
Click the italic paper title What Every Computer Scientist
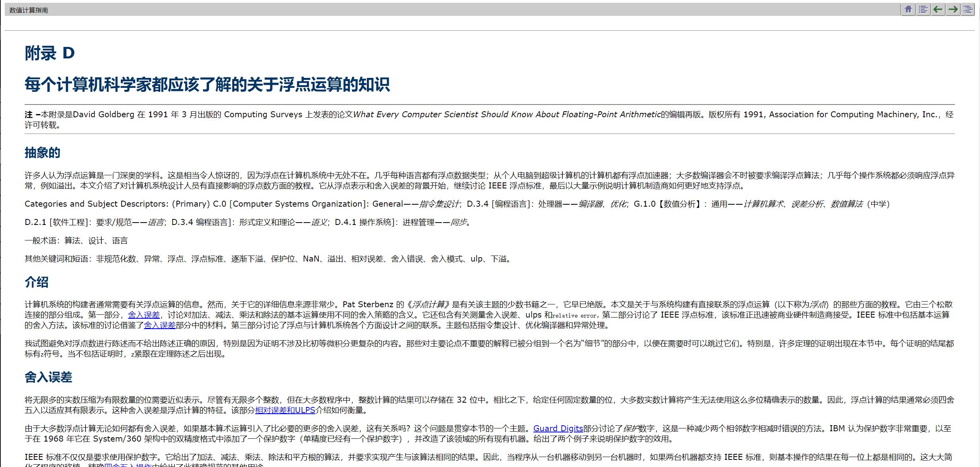click(507, 114)
